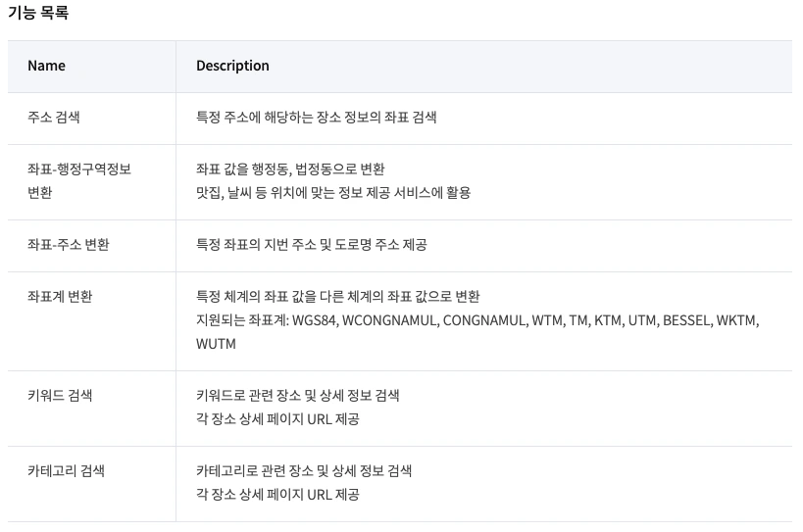Click the 좌표-주소 변환 name cell
The height and width of the screenshot is (532, 803).
point(69,245)
